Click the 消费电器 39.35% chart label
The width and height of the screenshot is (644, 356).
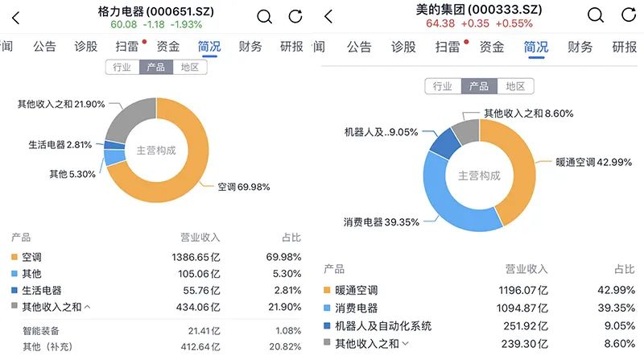point(381,222)
